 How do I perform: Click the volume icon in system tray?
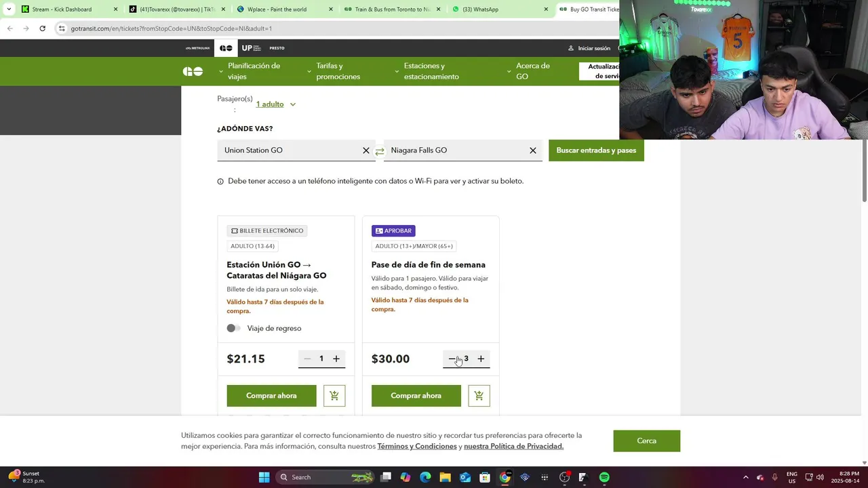click(x=820, y=477)
